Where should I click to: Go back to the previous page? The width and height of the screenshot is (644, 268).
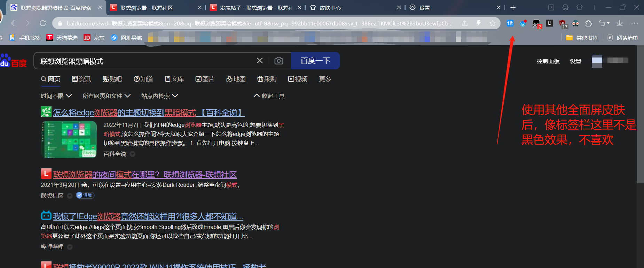point(13,23)
